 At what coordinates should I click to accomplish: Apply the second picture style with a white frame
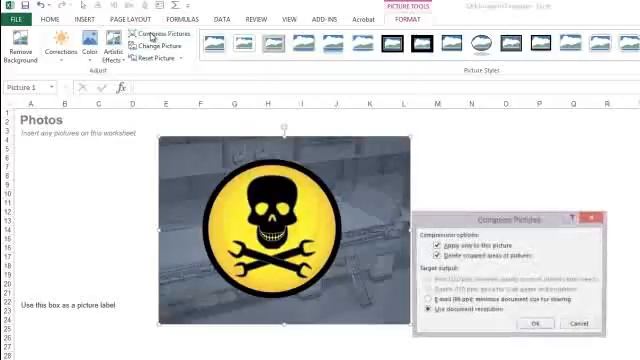click(244, 43)
